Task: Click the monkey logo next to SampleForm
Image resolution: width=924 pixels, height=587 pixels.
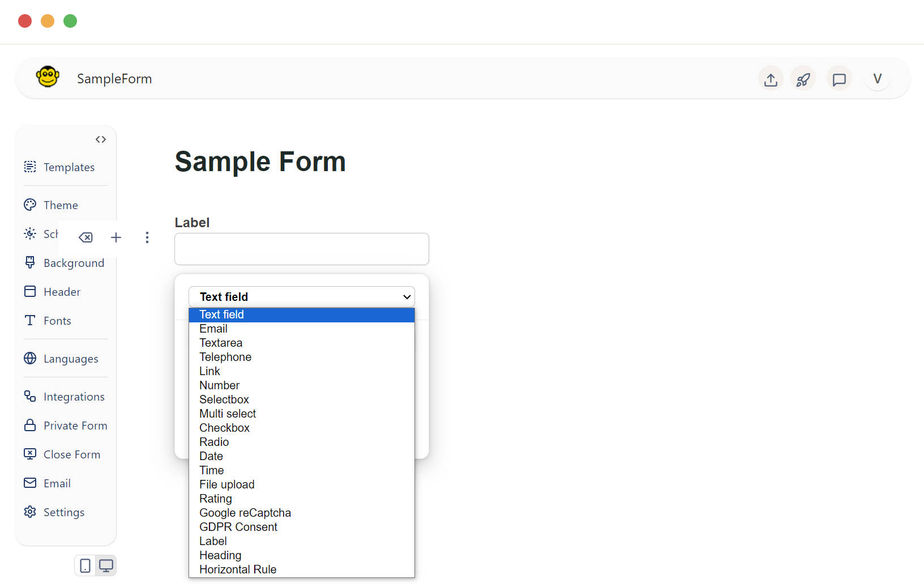Action: tap(48, 76)
